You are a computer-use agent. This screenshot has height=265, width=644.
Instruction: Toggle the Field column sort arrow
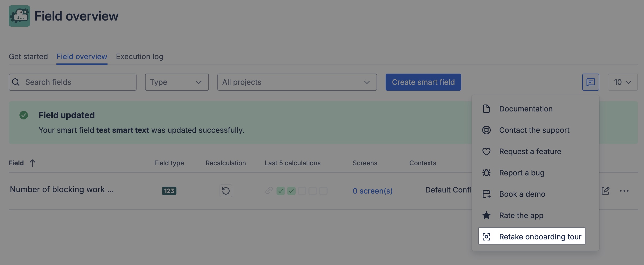click(x=32, y=163)
